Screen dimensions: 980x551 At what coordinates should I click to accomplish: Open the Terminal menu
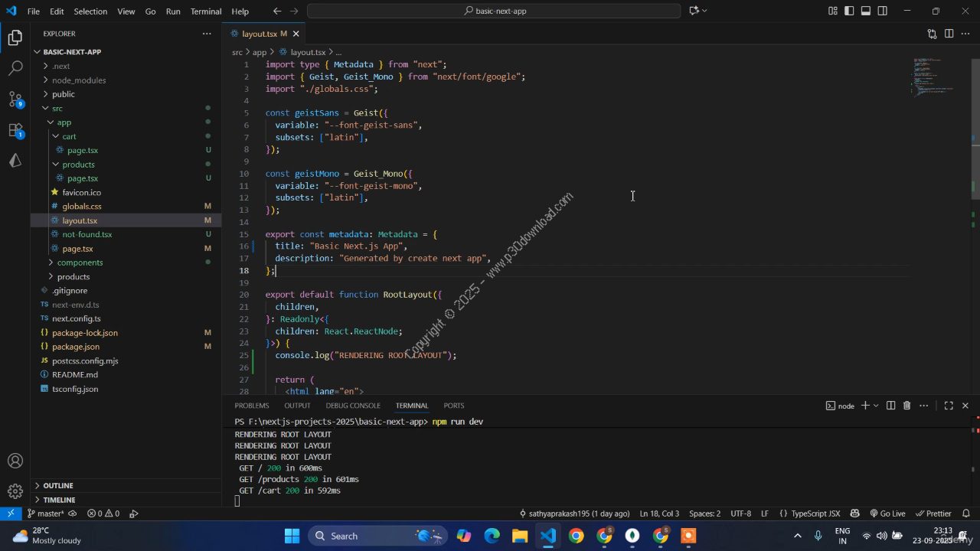pos(205,11)
